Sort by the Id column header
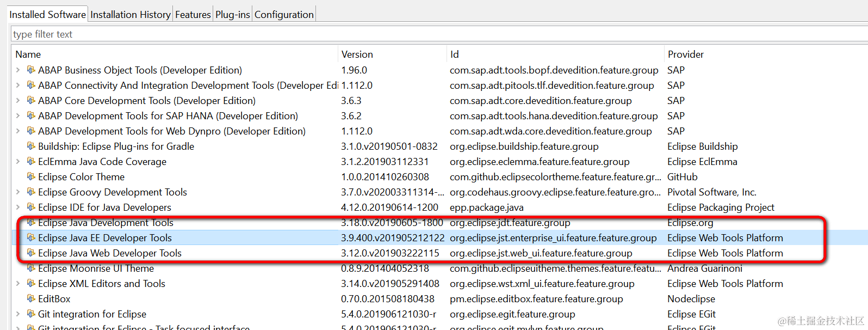 pyautogui.click(x=455, y=54)
